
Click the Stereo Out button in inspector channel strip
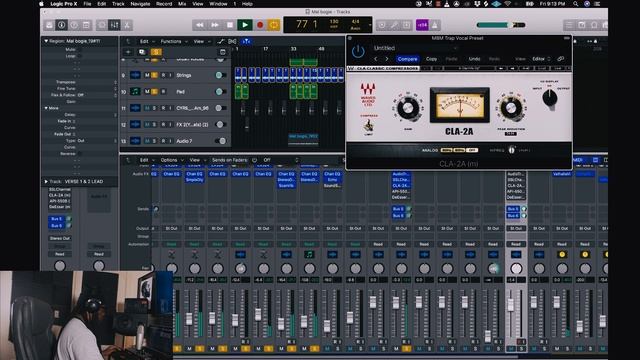pyautogui.click(x=60, y=238)
